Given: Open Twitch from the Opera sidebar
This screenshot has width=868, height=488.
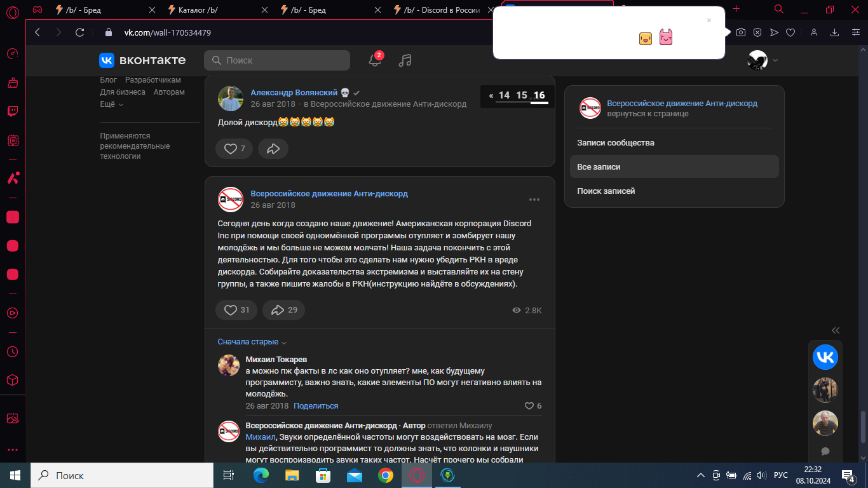Looking at the screenshot, I should click(x=12, y=111).
